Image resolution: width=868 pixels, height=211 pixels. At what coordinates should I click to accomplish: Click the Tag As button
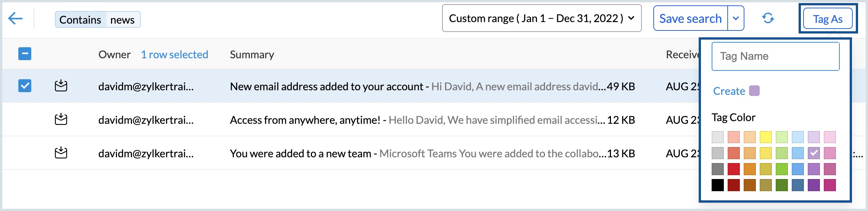tap(828, 19)
